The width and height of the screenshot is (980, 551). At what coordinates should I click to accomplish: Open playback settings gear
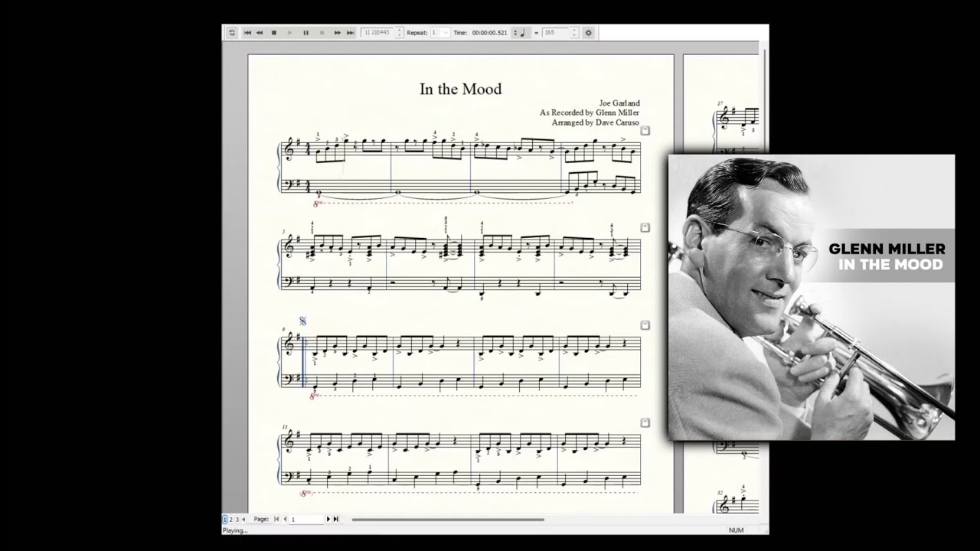point(588,33)
